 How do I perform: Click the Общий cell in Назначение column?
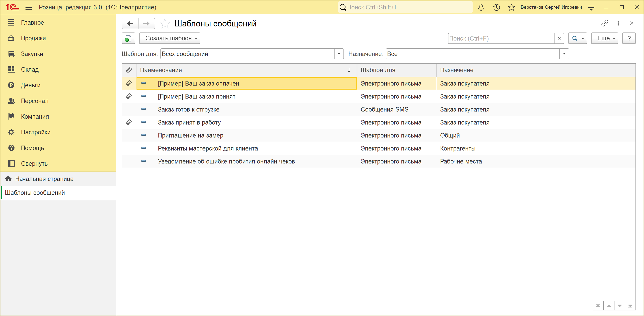point(536,135)
